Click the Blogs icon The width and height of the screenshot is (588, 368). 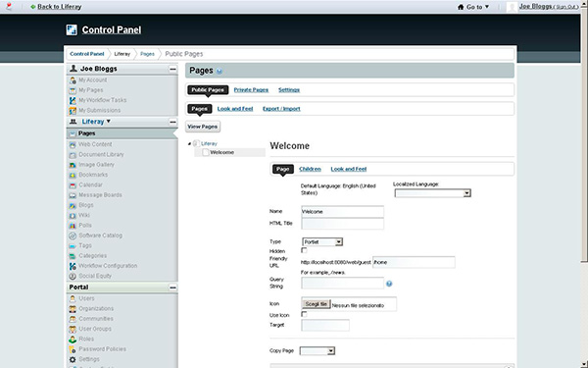click(73, 205)
